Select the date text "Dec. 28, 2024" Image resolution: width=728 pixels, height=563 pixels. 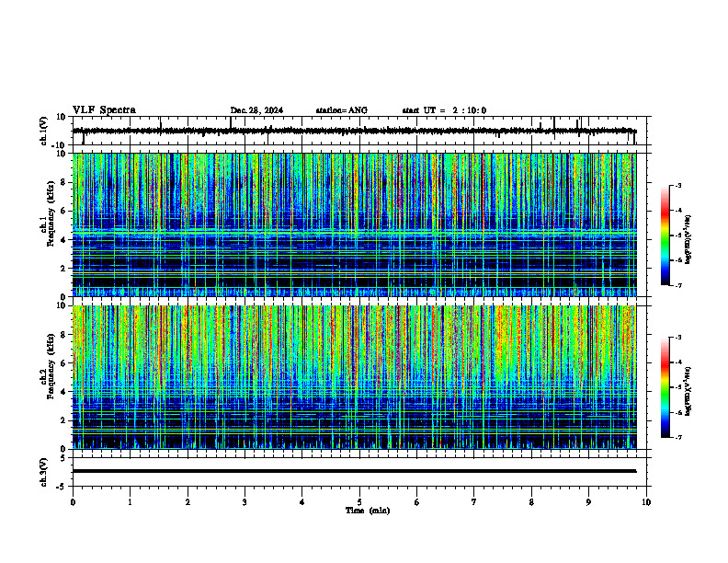(256, 110)
